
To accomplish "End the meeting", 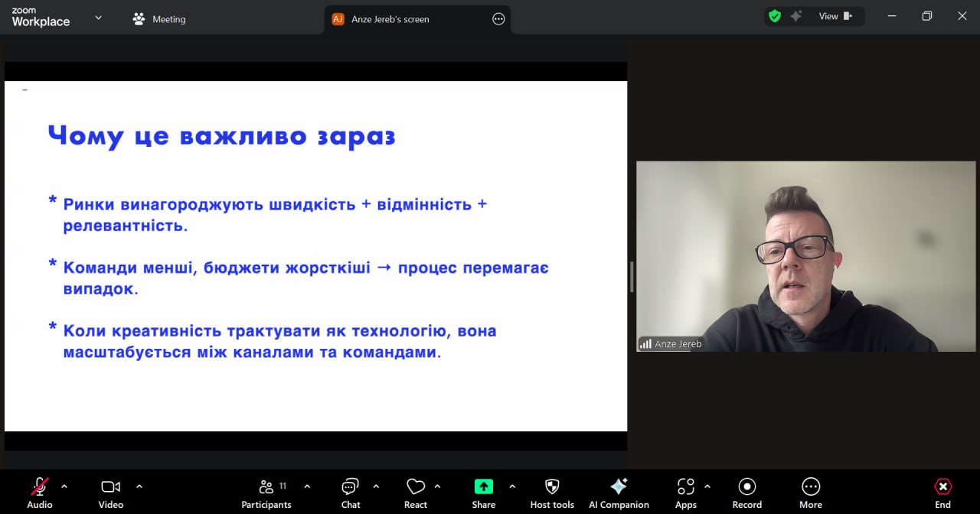I will point(942,487).
